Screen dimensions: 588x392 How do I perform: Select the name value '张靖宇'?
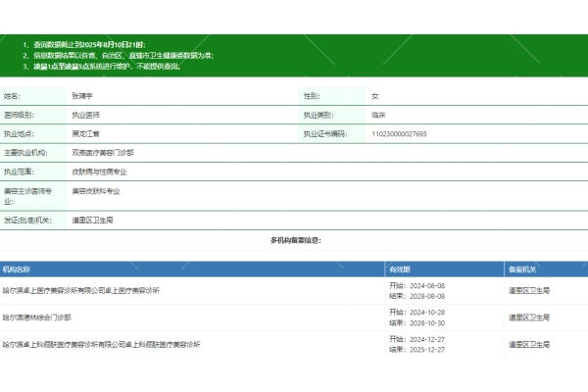point(82,96)
